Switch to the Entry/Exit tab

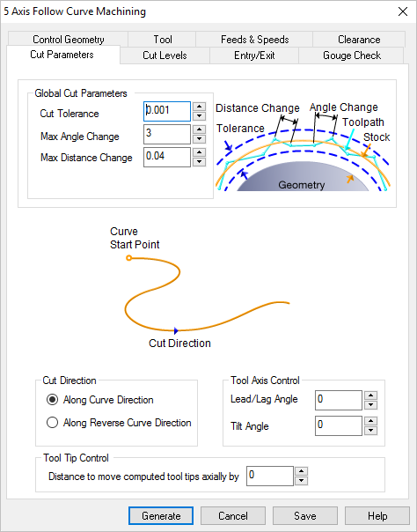pos(254,55)
